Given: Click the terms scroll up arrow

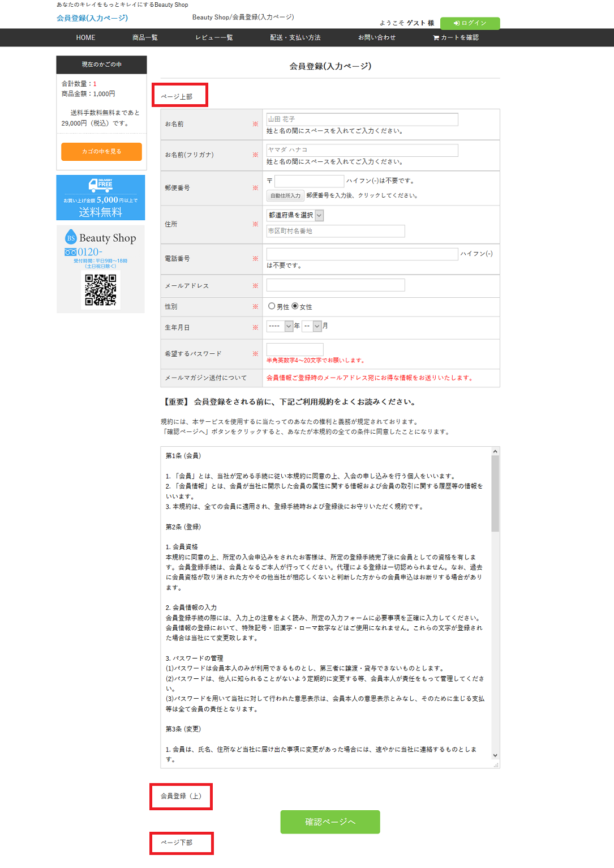Looking at the screenshot, I should [495, 451].
